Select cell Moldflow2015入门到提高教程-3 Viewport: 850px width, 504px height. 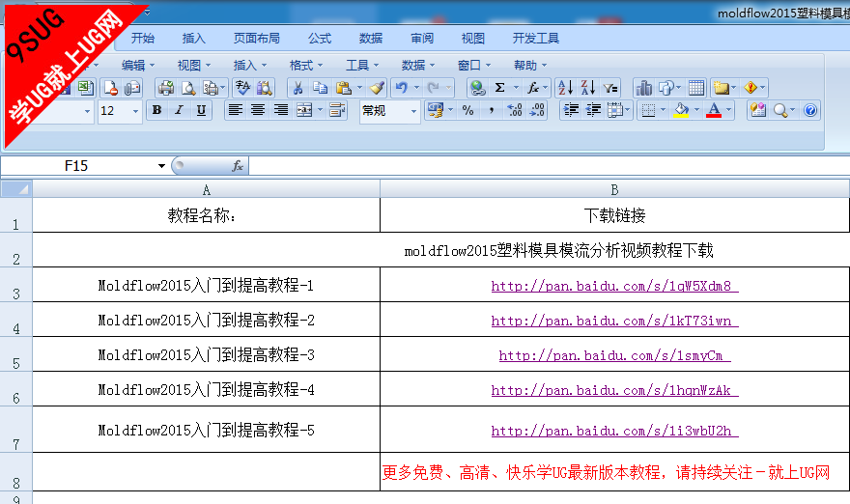207,354
